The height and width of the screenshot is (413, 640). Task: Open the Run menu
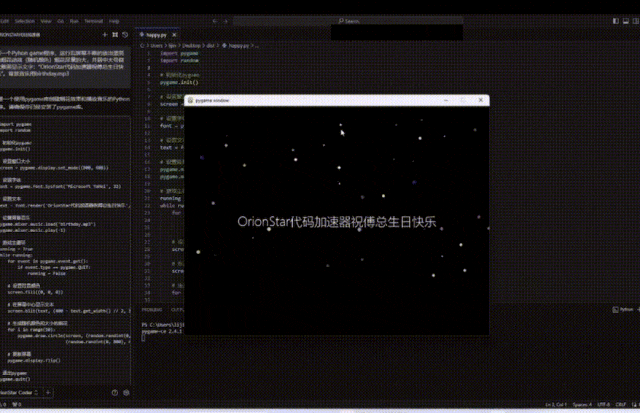(74, 21)
